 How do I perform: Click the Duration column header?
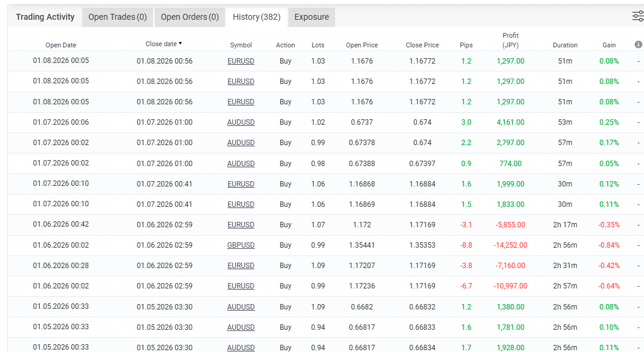coord(565,45)
